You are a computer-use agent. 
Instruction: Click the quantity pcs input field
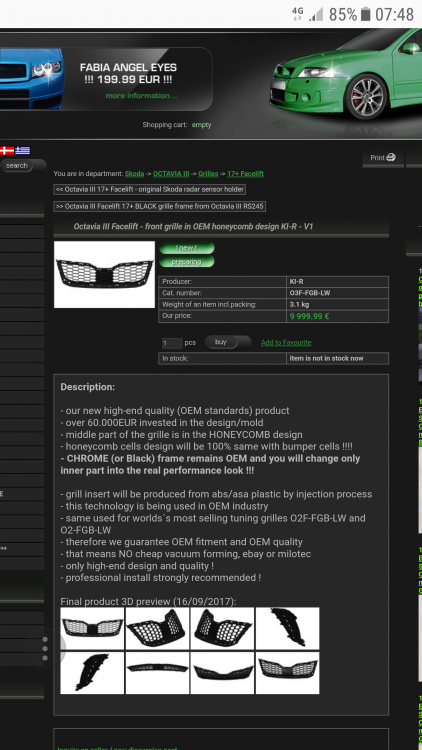coord(172,343)
